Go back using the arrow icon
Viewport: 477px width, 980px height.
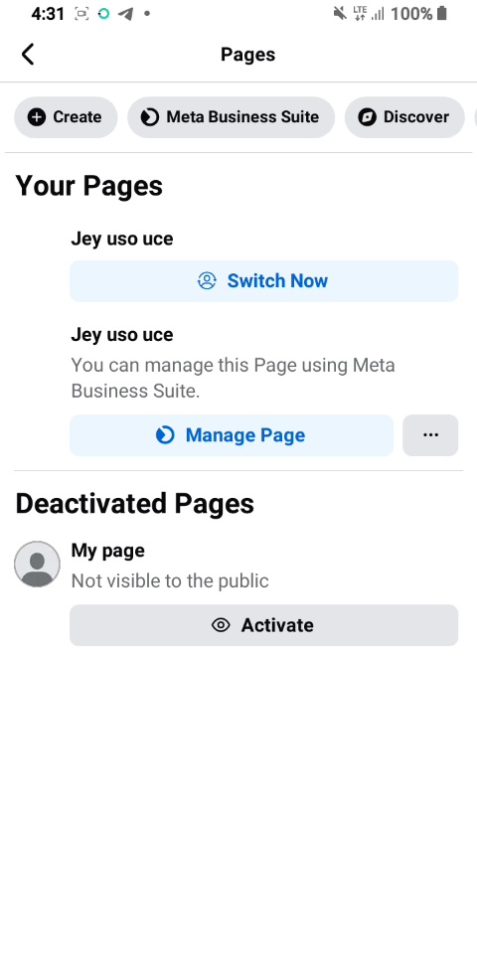point(28,55)
